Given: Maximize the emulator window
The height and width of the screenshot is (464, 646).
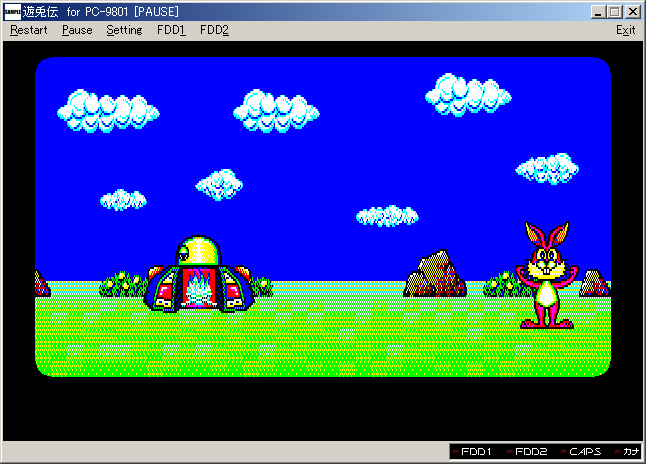Looking at the screenshot, I should coord(615,12).
